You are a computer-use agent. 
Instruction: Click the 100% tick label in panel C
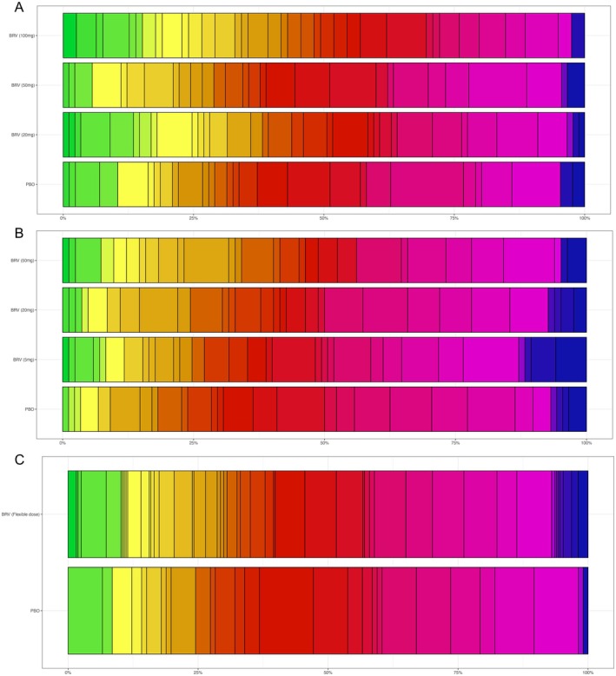pyautogui.click(x=588, y=673)
